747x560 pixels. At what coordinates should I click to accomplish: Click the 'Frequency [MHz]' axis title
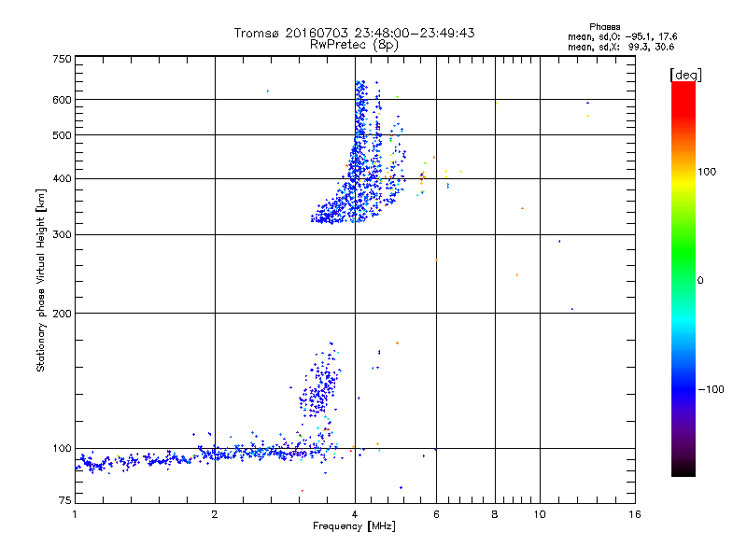pyautogui.click(x=354, y=526)
